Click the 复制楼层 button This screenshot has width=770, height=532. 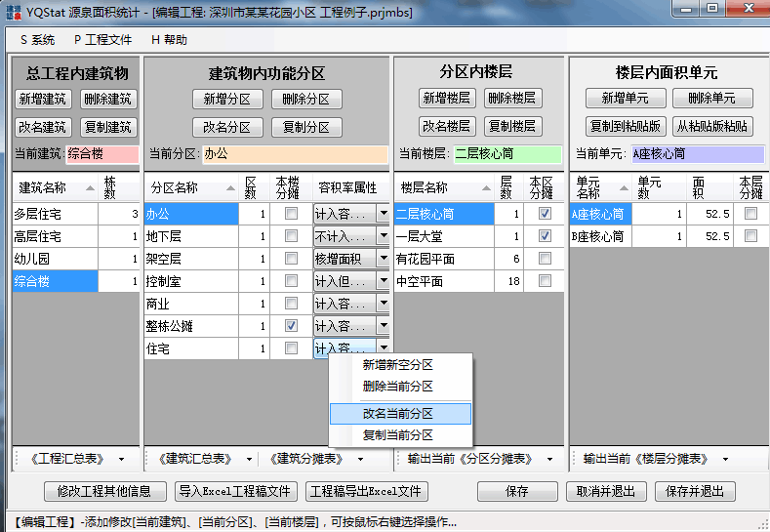coord(512,126)
